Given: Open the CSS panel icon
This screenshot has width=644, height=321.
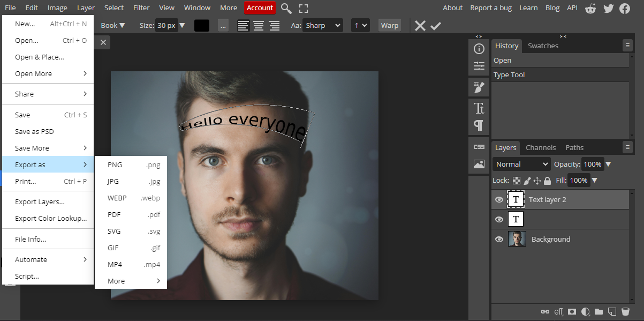Looking at the screenshot, I should click(x=479, y=147).
